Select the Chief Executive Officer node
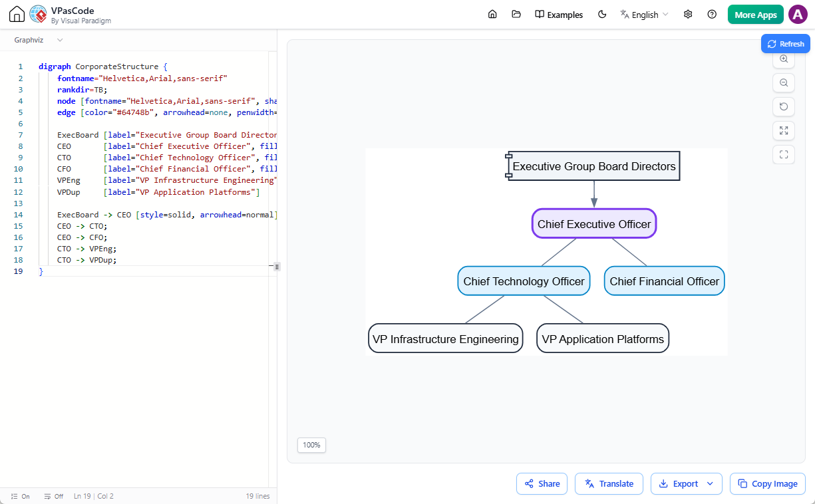Viewport: 815px width, 504px height. (594, 223)
